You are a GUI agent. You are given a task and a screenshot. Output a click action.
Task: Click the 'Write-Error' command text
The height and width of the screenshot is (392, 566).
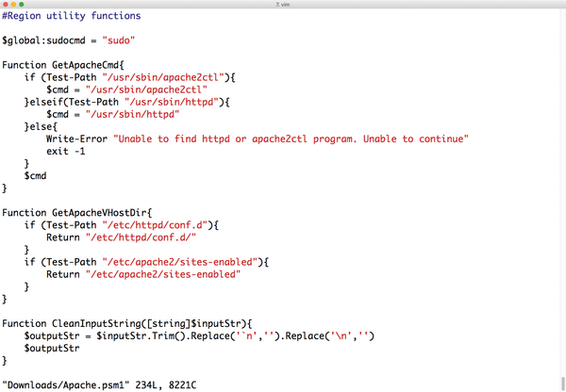[76, 139]
